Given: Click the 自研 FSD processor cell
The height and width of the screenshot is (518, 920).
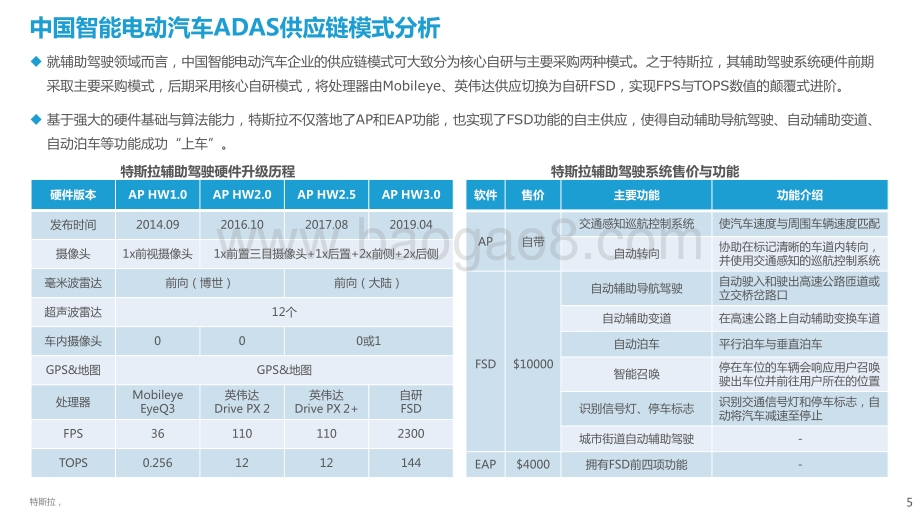Looking at the screenshot, I should click(x=411, y=402).
